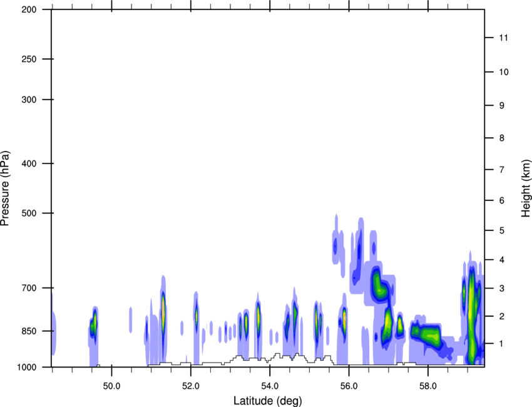Click the 'Pressure (hPa)' axis title
This screenshot has width=532, height=407.
[x=5, y=188]
